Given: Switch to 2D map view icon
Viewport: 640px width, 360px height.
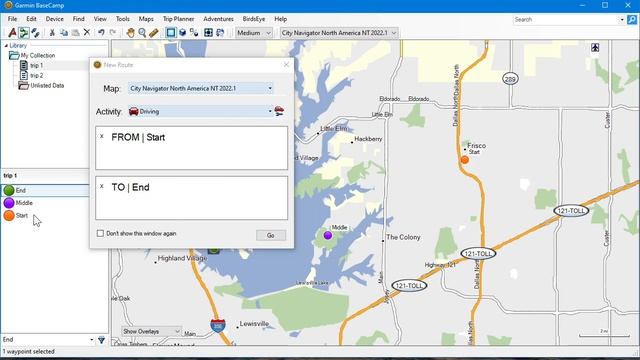Looking at the screenshot, I should [171, 33].
